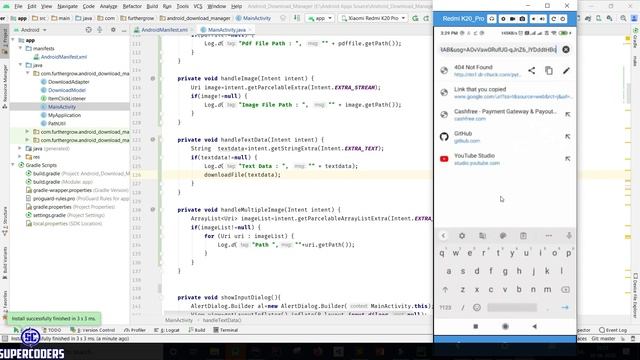The width and height of the screenshot is (640, 360).
Task: Tap the keyboard theme palette icon
Action: tap(503, 236)
